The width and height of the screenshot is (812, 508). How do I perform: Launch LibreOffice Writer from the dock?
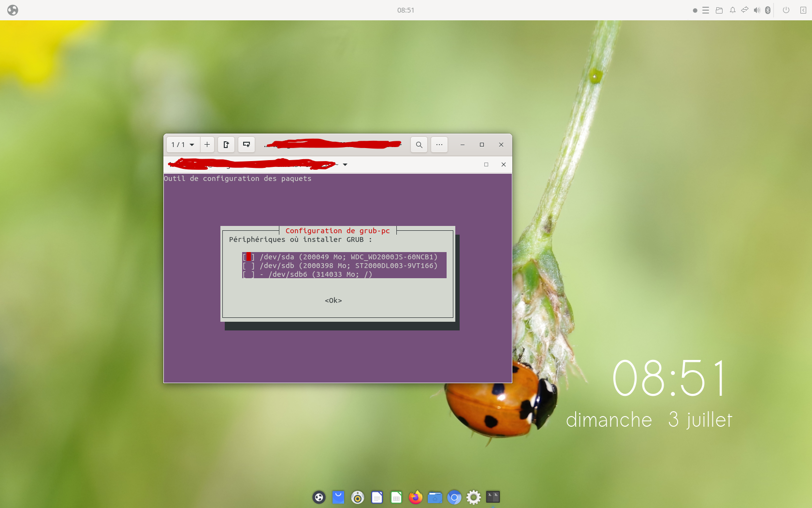[377, 497]
